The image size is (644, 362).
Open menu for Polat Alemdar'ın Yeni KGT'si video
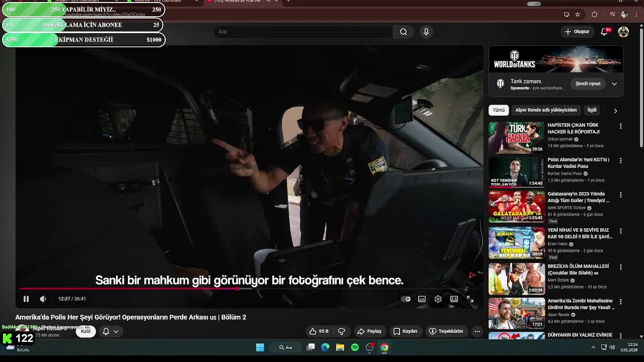click(x=620, y=160)
